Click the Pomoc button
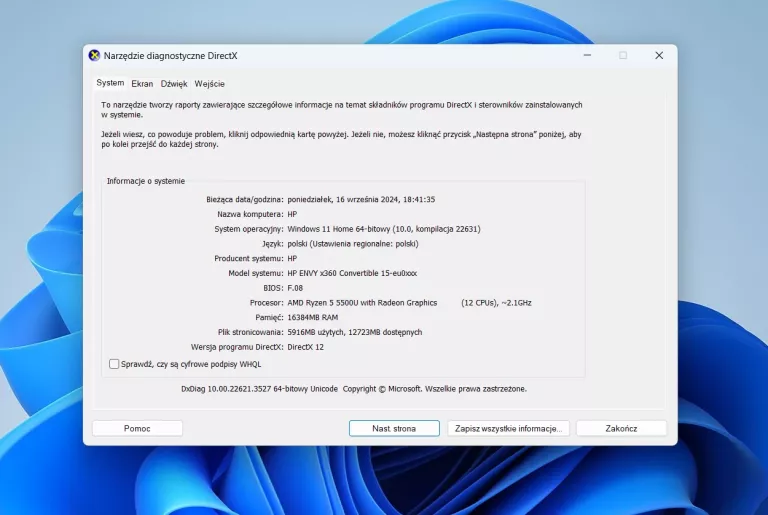 [137, 428]
